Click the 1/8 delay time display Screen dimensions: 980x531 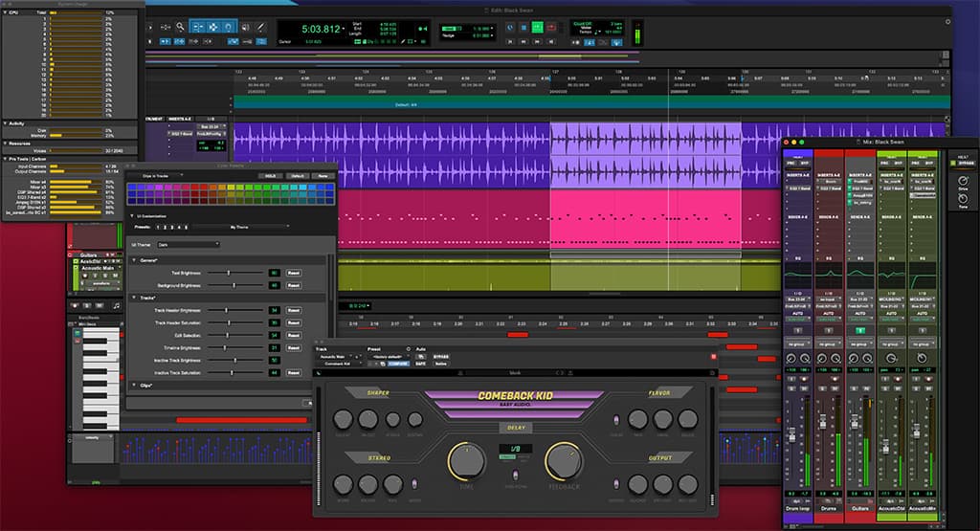(x=515, y=448)
